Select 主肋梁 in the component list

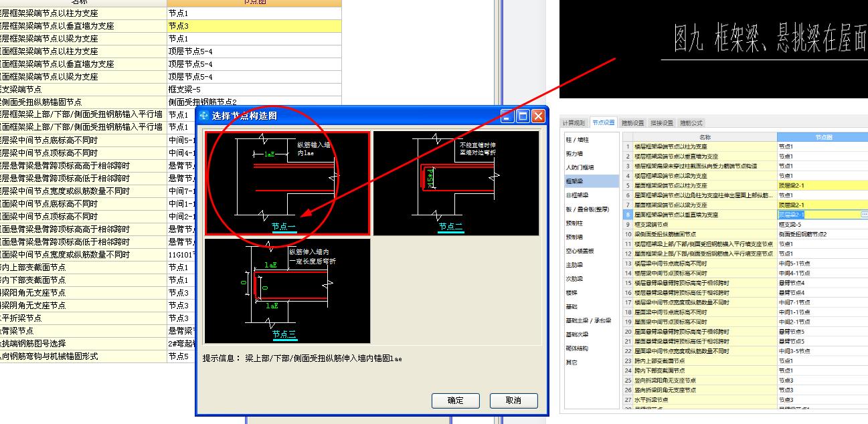pyautogui.click(x=592, y=265)
